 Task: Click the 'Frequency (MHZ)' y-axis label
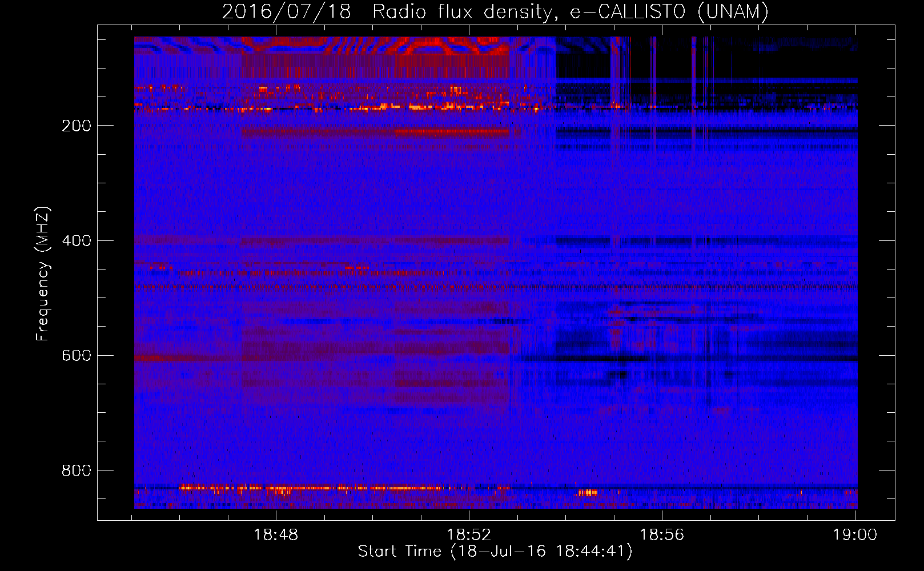click(x=43, y=274)
